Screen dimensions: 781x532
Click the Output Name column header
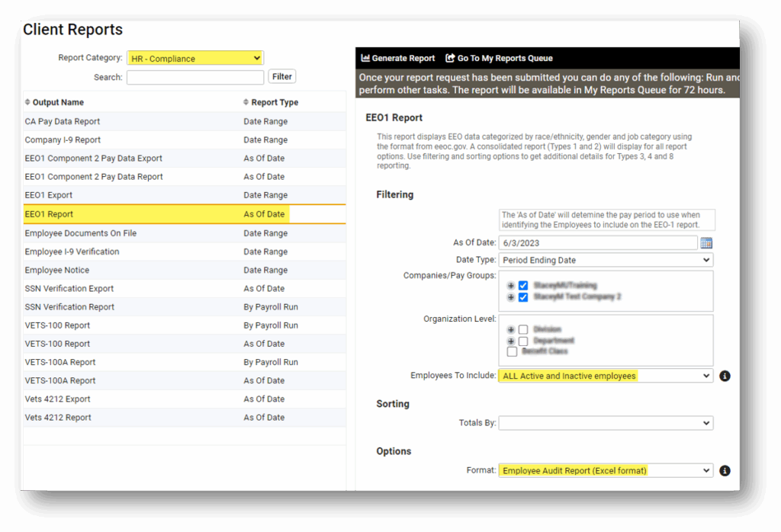[58, 102]
